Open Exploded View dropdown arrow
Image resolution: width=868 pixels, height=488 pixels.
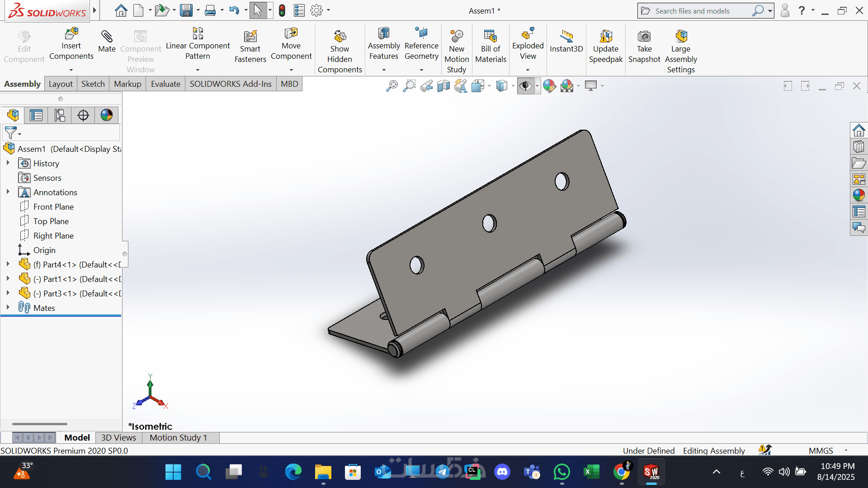click(x=528, y=70)
